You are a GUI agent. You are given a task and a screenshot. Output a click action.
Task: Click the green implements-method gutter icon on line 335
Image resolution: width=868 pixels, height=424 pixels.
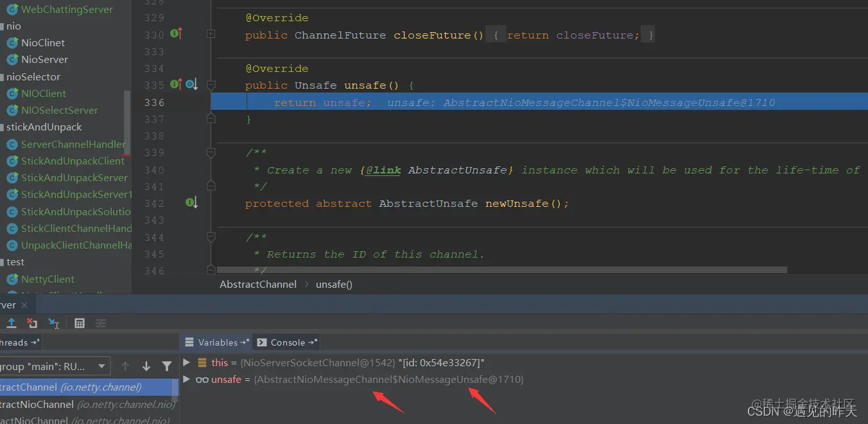176,84
